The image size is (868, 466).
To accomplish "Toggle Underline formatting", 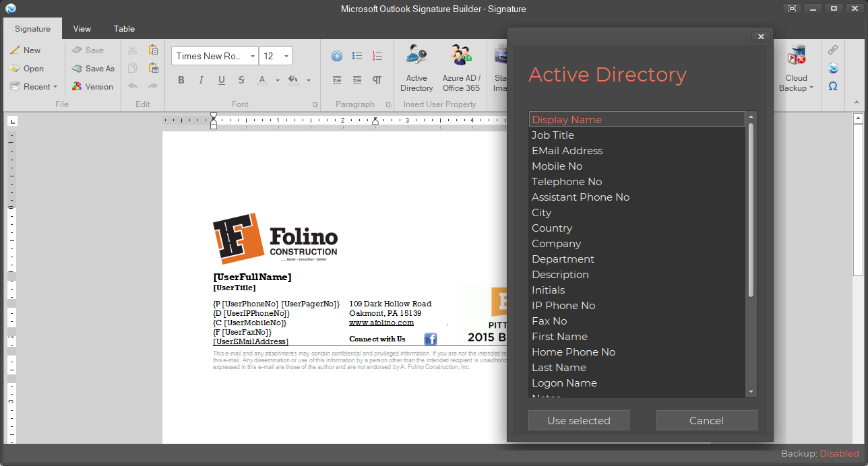I will (x=221, y=80).
